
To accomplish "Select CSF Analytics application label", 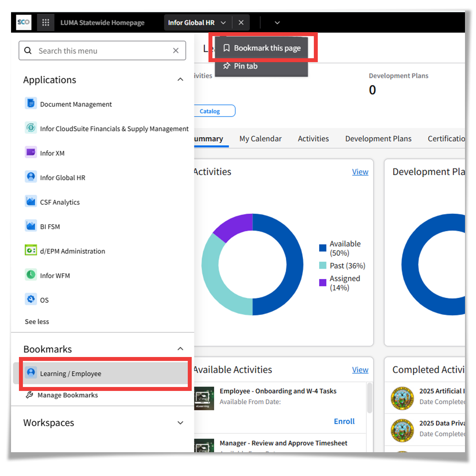I will (x=60, y=202).
